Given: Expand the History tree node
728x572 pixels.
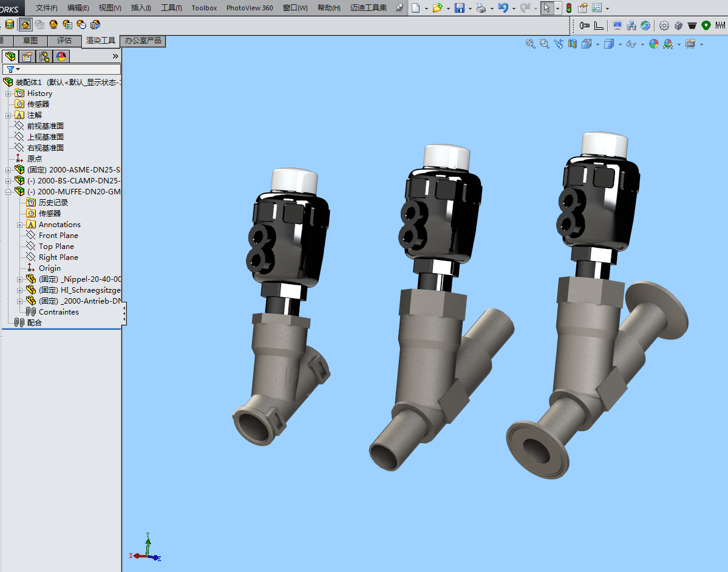Looking at the screenshot, I should [x=9, y=94].
